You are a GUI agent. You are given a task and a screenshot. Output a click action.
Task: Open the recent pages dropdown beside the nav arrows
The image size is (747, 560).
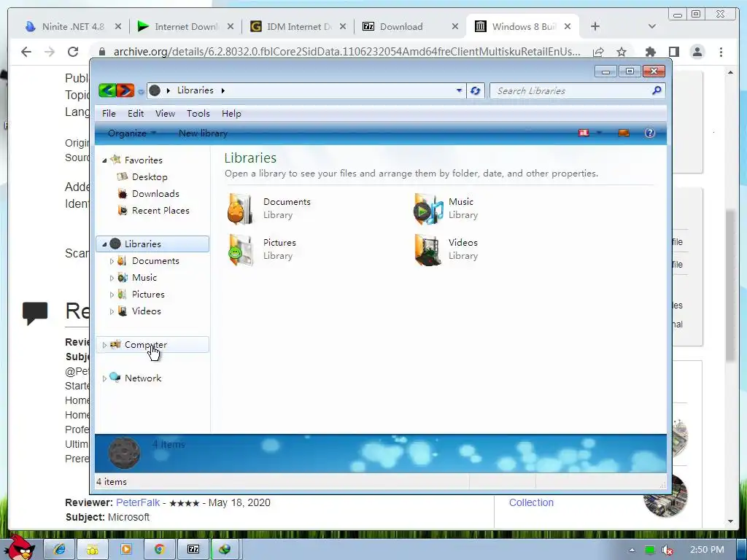point(141,91)
